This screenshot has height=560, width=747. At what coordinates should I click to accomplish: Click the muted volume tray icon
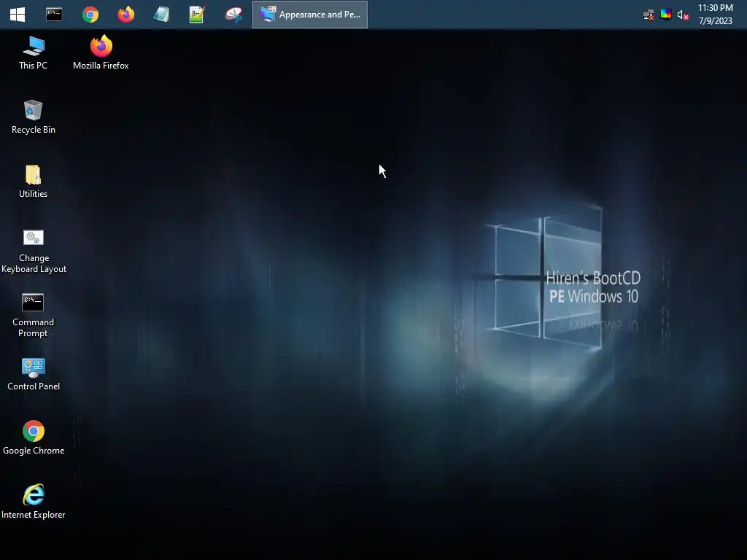683,15
